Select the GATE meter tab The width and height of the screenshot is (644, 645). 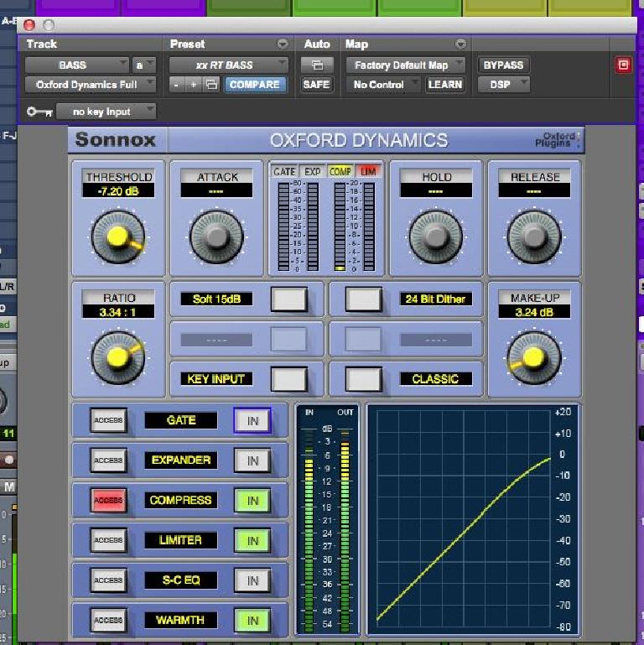tap(284, 172)
